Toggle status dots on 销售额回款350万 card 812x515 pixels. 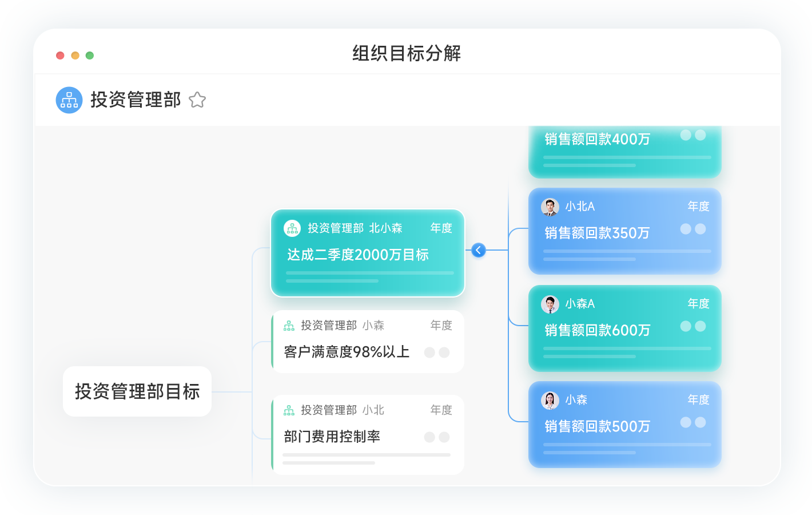693,229
